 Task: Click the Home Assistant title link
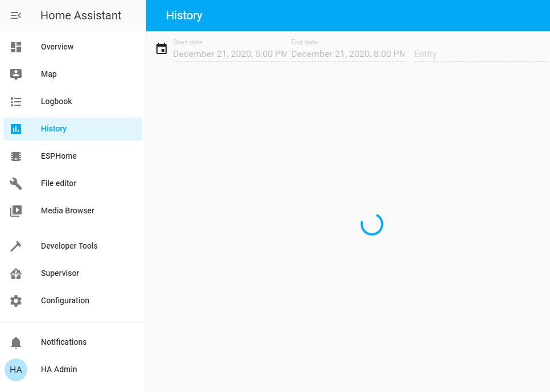click(x=80, y=15)
